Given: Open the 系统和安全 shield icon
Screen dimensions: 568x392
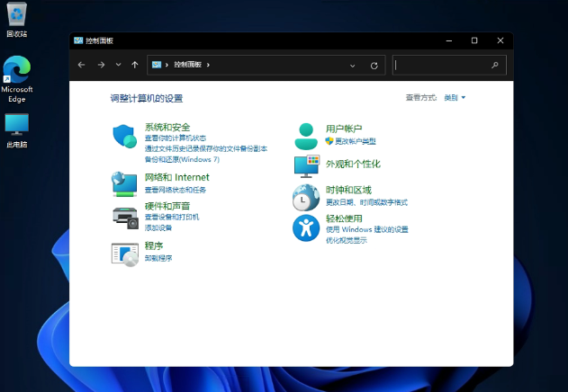Looking at the screenshot, I should coord(124,137).
